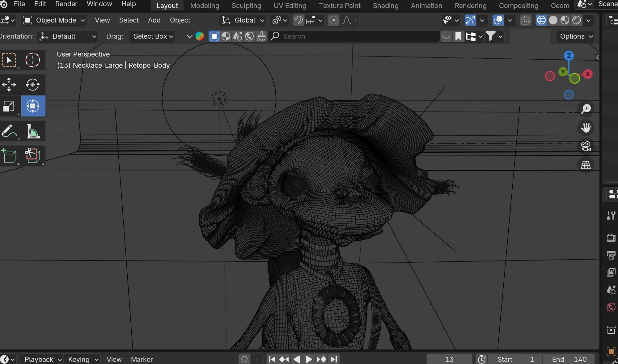618x364 pixels.
Task: Click the pan view hand icon
Action: (586, 128)
